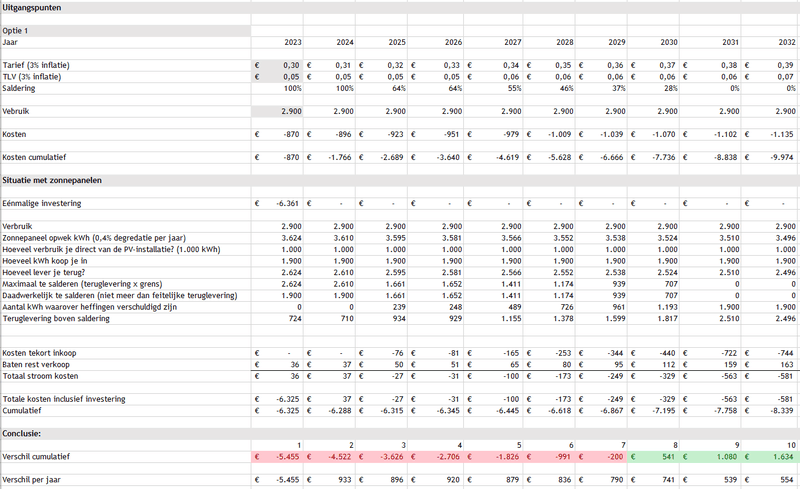
Task: Click 'Totaal stroom kosten' row label
Action: pyautogui.click(x=40, y=376)
